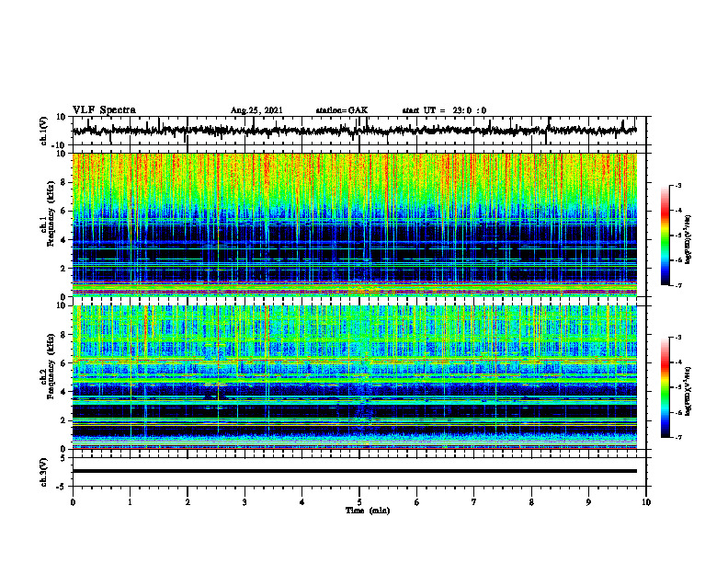
Task: Click time axis tick label "3"
Action: (245, 502)
